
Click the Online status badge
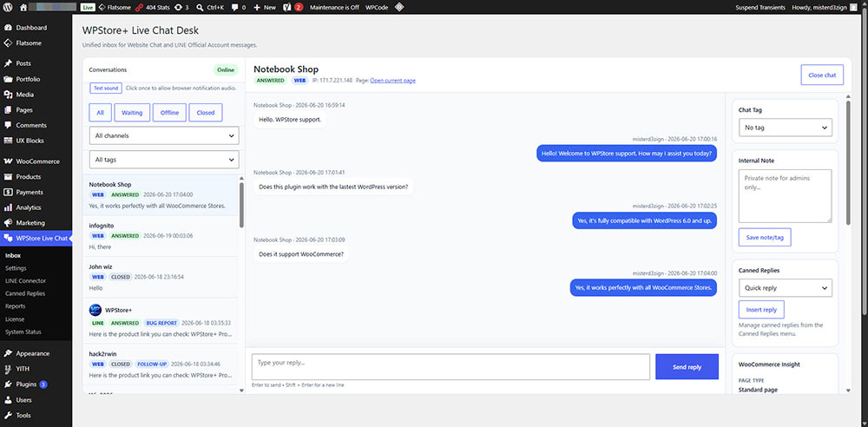click(x=226, y=69)
